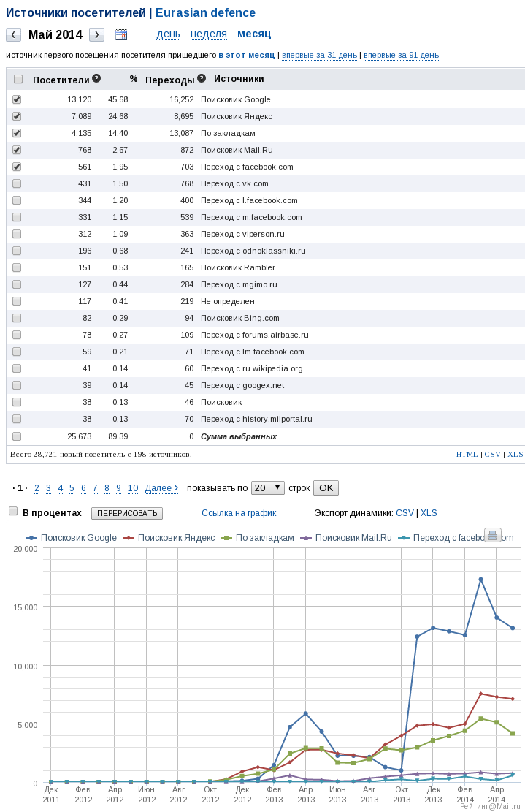Open help icon next to Переходы
Viewport: 525px width, 812px height.
[x=202, y=78]
